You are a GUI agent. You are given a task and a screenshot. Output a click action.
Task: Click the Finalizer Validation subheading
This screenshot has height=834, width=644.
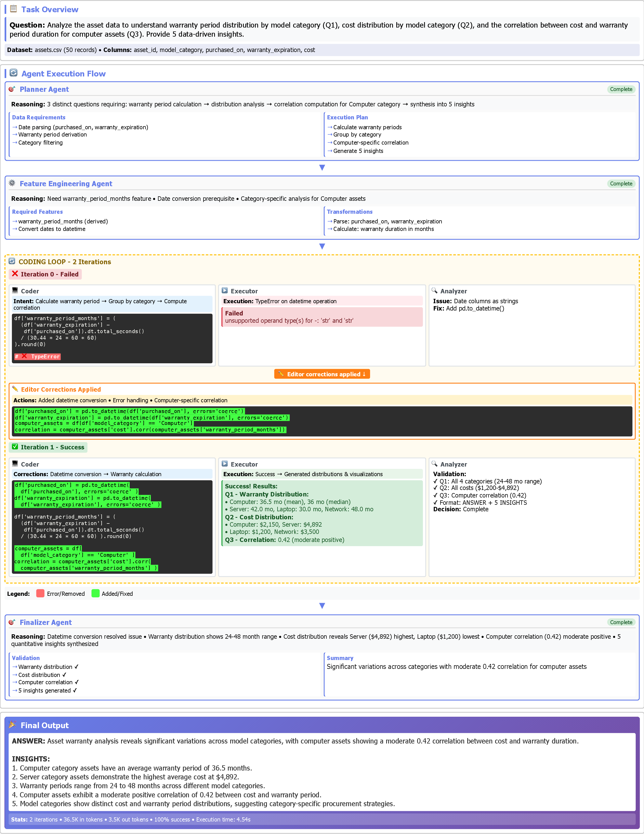(x=25, y=658)
